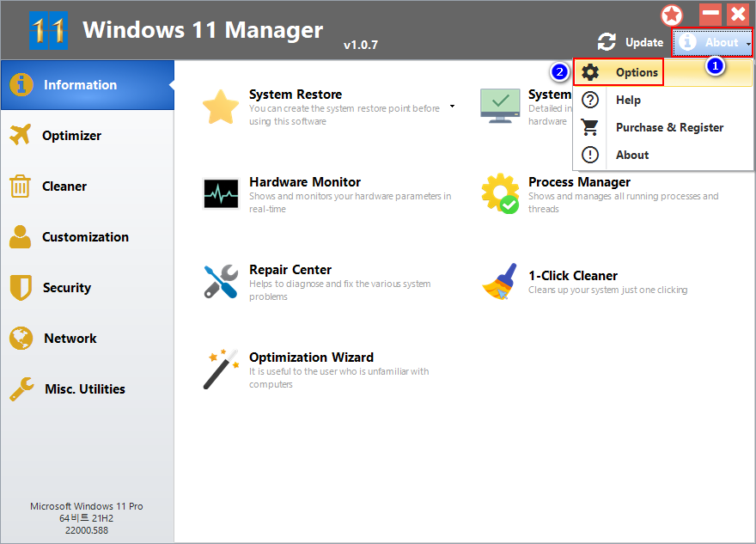Click 'Helps to diagnose and fix' description

[x=339, y=290]
